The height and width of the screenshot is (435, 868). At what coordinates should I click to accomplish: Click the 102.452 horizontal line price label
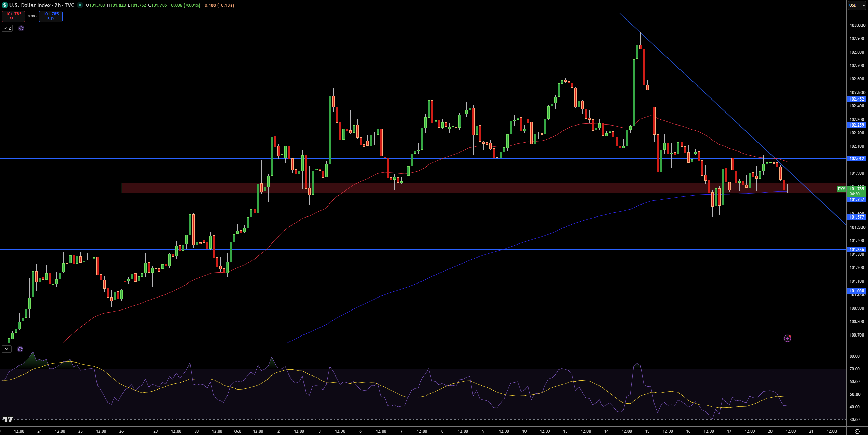point(857,99)
